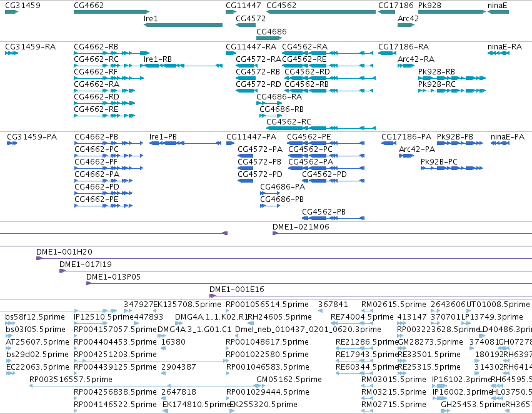The width and height of the screenshot is (532, 414).
Task: Open EST label GH25453.5prime
Action: (x=473, y=405)
